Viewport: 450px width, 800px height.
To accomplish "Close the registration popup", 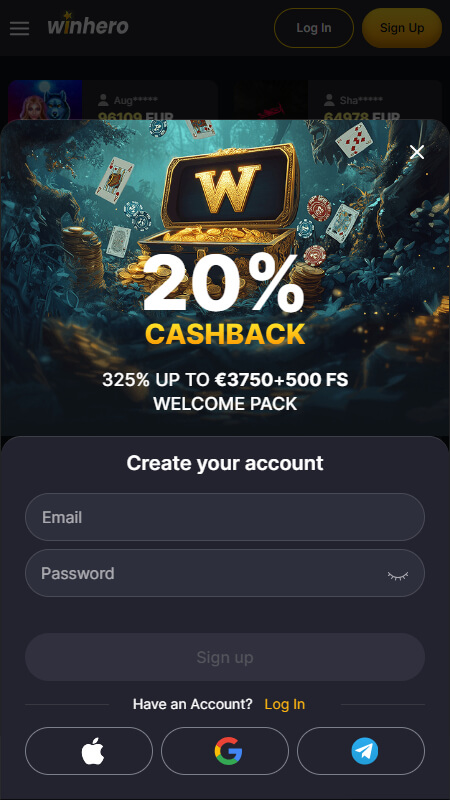I will 417,152.
